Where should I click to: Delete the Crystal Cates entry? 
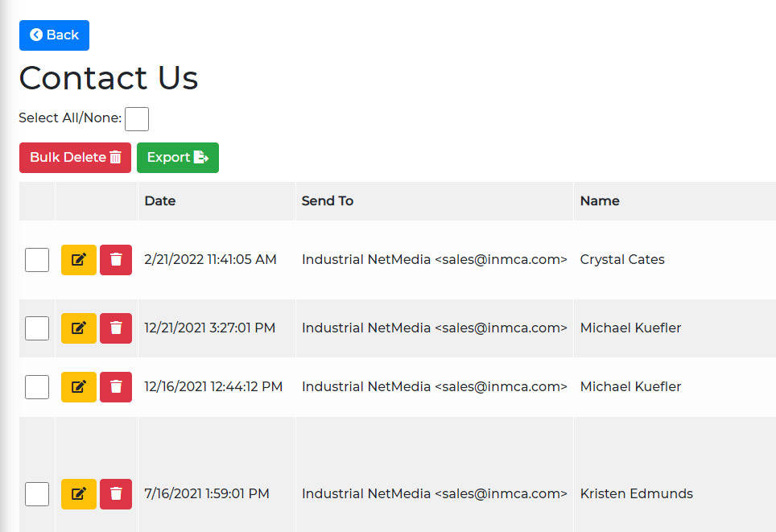point(116,260)
